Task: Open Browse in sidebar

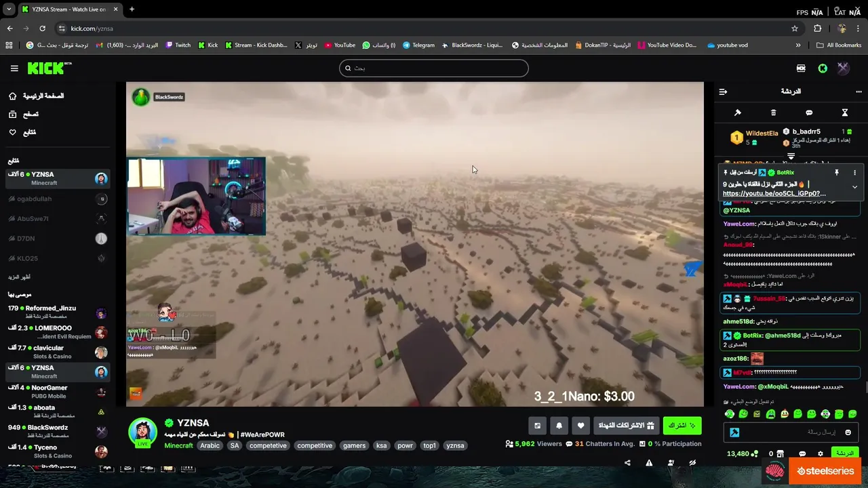Action: [x=23, y=114]
